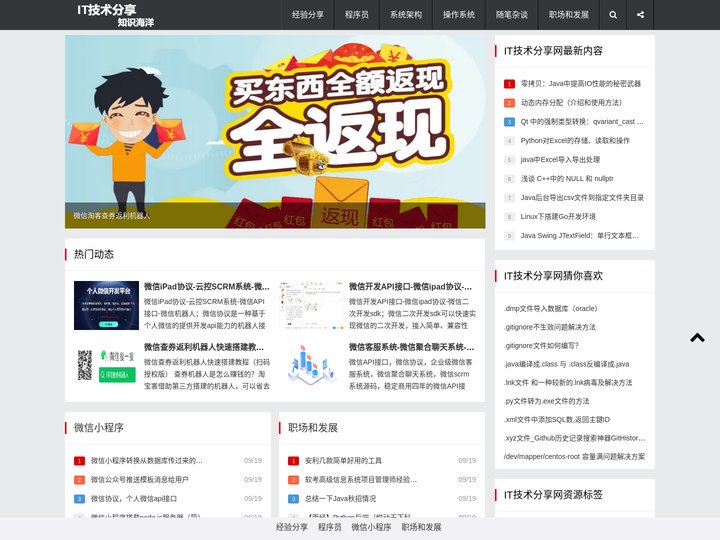Open recommended .xml文件中添加SQL数,返回主键ID
720x540 pixels.
tap(557, 419)
